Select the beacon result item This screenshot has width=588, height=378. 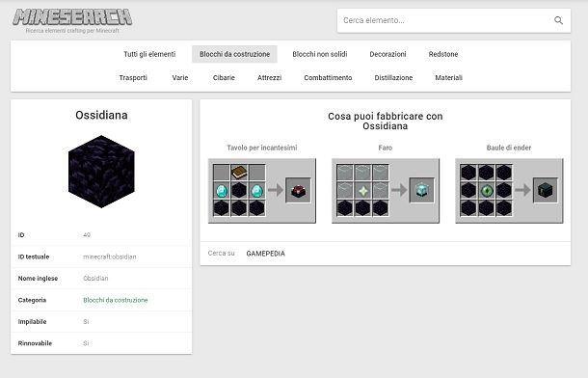tap(422, 191)
